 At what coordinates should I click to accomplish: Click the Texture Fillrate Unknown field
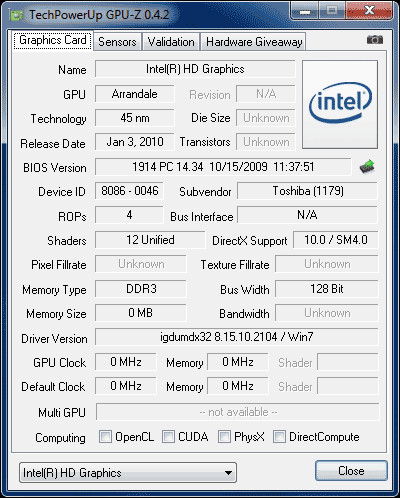coord(327,264)
